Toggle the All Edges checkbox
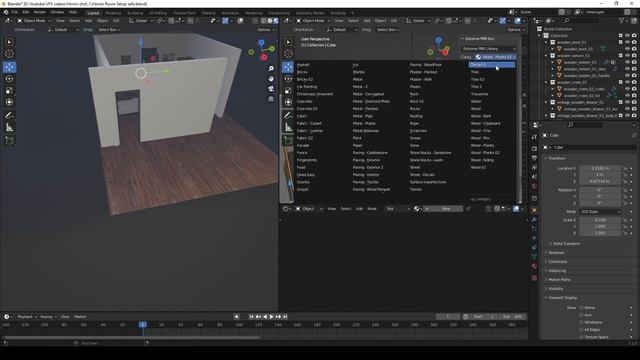640x360 pixels. pyautogui.click(x=582, y=330)
